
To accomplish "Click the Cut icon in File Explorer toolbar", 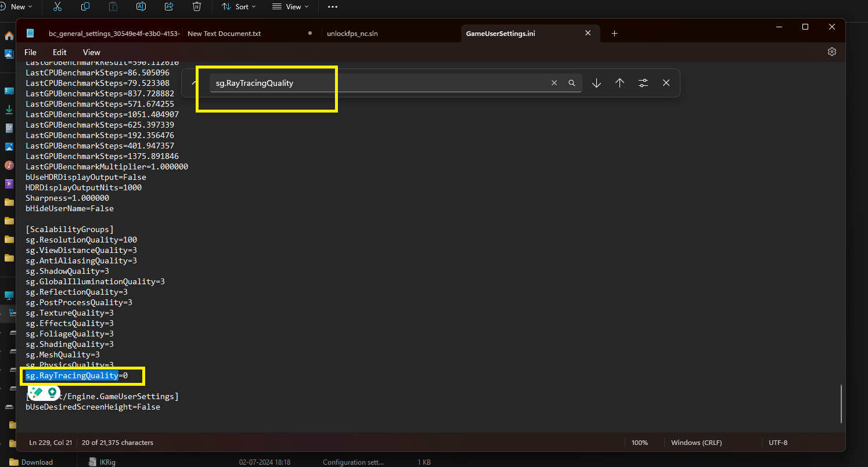I will tap(57, 6).
